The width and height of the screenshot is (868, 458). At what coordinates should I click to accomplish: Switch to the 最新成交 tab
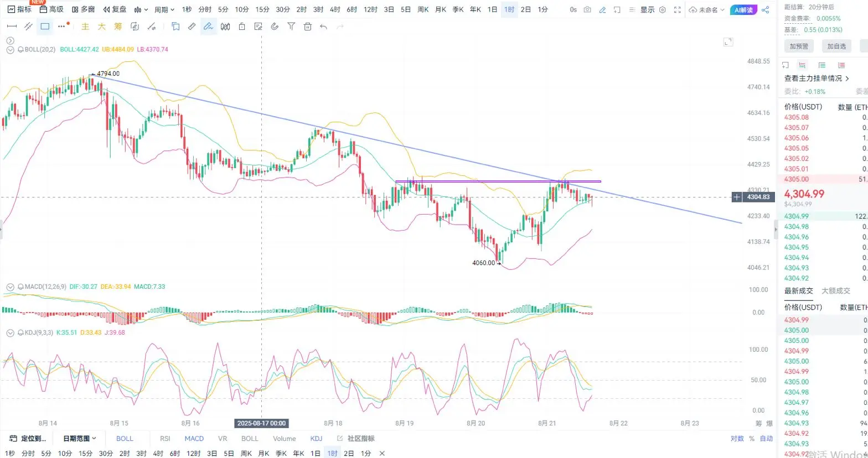pos(798,290)
